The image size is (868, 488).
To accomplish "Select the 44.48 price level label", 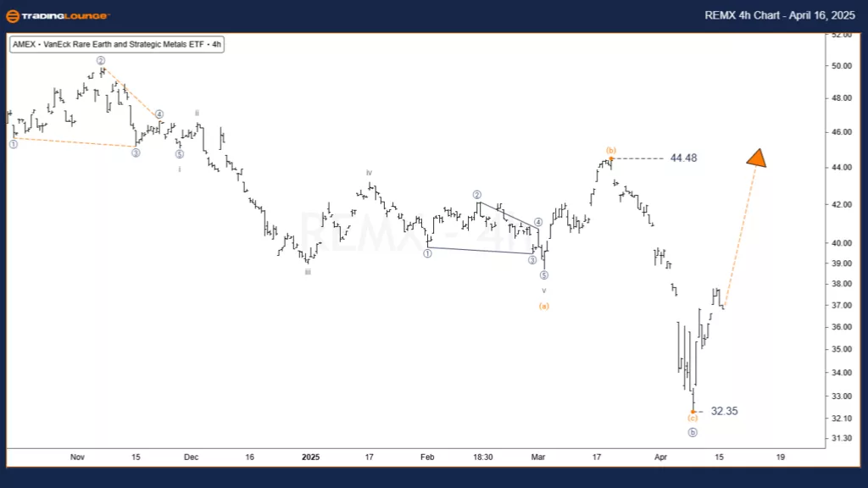I will click(x=683, y=158).
